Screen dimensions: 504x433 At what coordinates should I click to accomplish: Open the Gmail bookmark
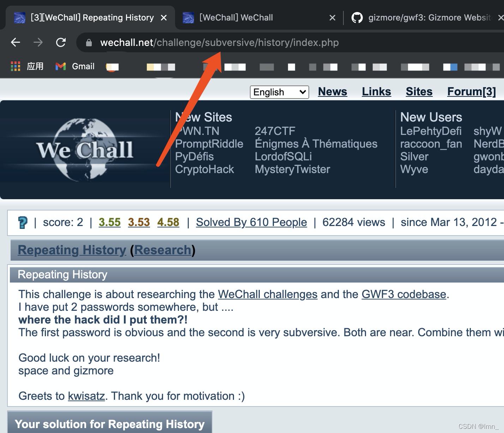[75, 66]
